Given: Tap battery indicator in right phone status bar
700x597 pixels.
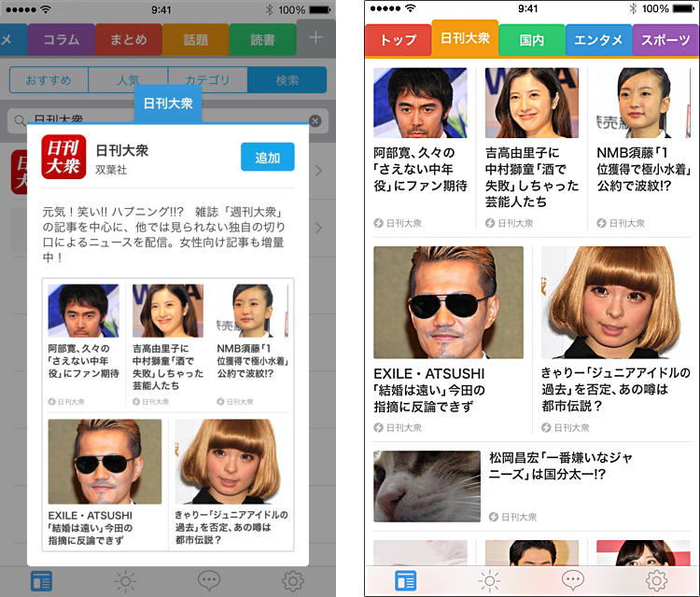Looking at the screenshot, I should pos(683,8).
